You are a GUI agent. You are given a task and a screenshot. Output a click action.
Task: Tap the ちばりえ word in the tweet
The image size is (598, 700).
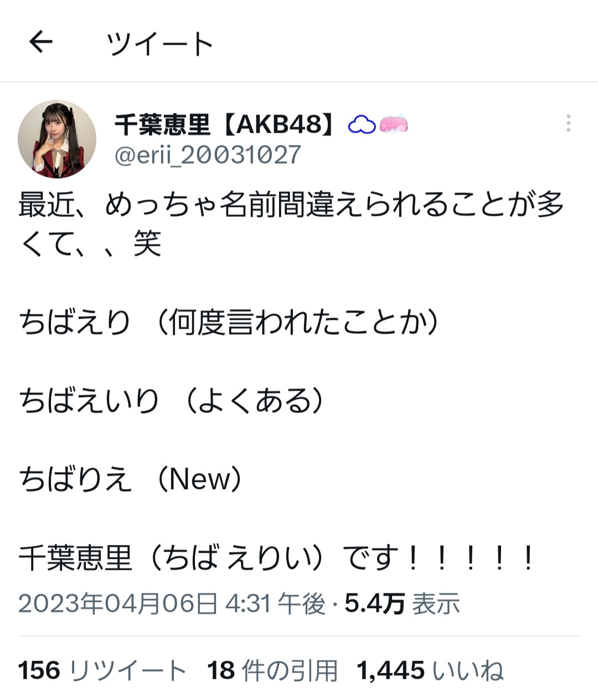(75, 480)
